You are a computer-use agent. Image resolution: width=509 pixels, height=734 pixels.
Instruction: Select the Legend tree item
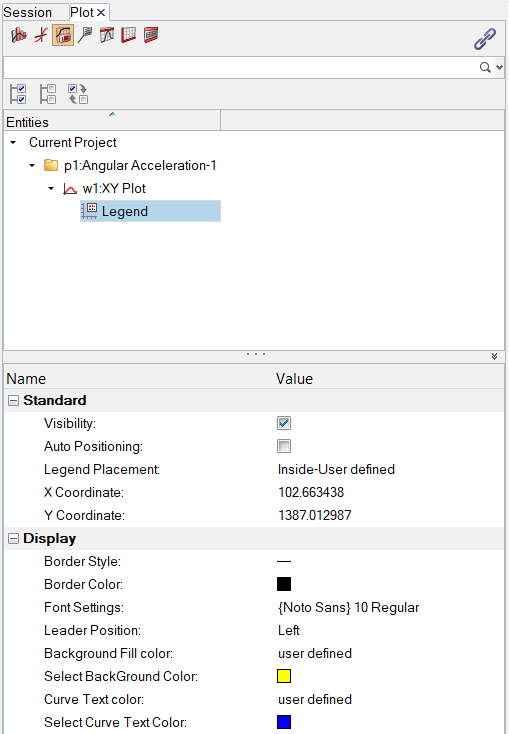click(x=150, y=211)
